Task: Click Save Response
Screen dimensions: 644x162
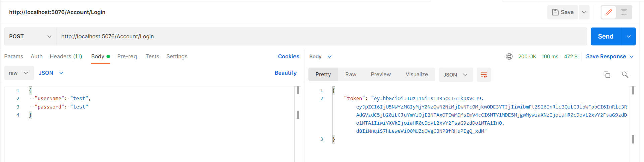Action: [x=606, y=57]
